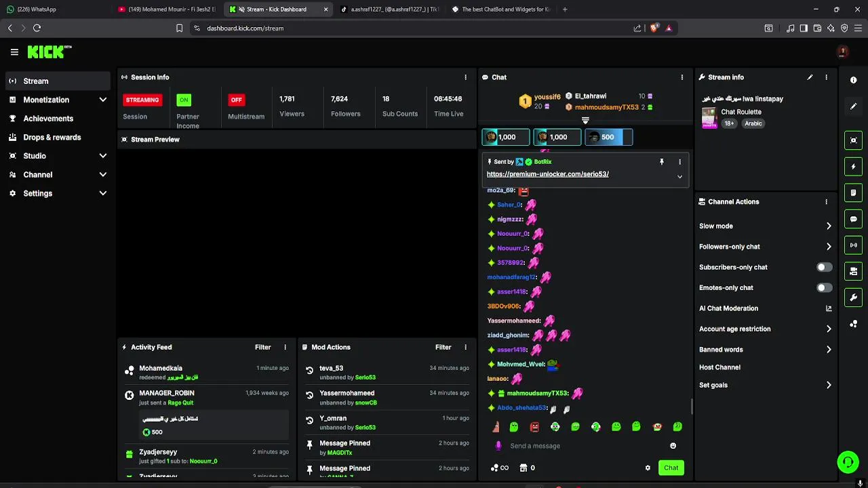Open Activity Feed three-dot menu
The height and width of the screenshot is (488, 868).
[285, 347]
